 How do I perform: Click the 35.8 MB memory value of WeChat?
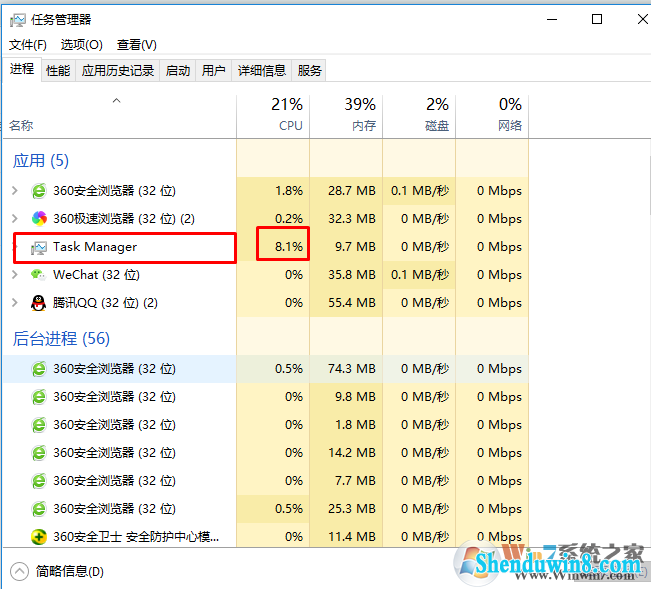pyautogui.click(x=352, y=275)
